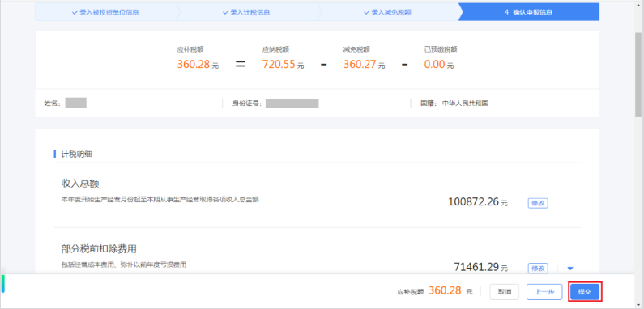Select step 4 确认申报信息
The height and width of the screenshot is (309, 644).
click(529, 12)
